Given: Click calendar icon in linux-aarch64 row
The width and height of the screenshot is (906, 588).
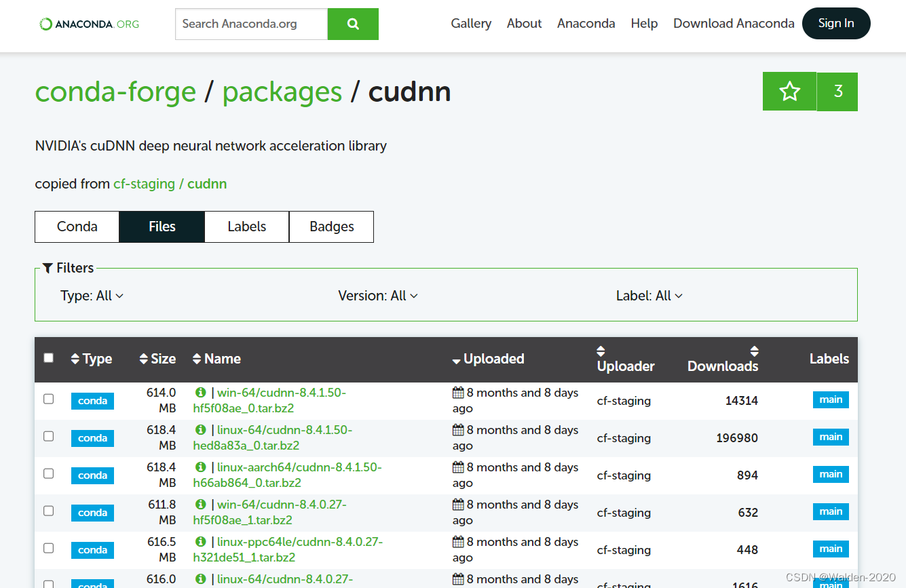Looking at the screenshot, I should [x=458, y=467].
